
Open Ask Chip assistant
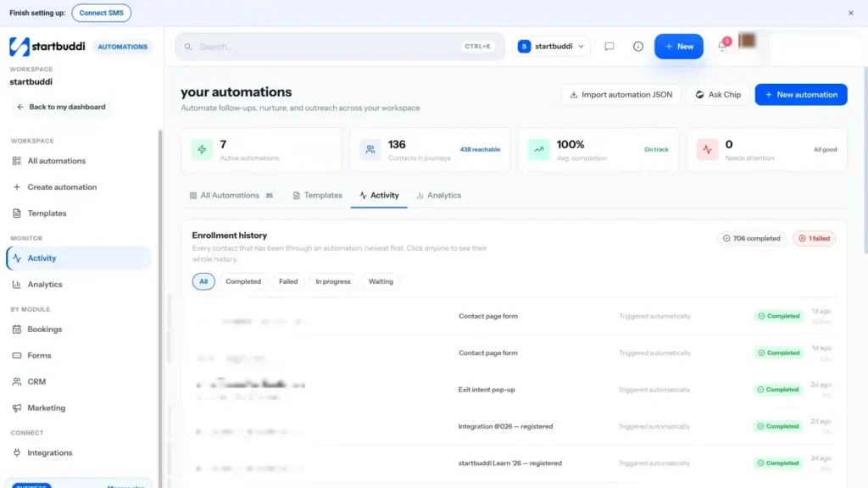point(718,95)
